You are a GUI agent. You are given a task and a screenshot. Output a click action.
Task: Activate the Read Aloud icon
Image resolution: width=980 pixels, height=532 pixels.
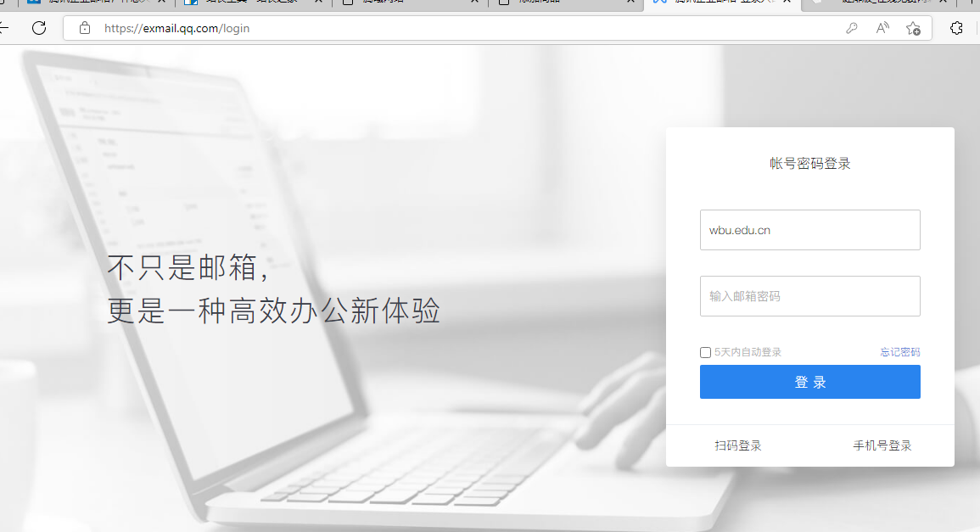882,28
